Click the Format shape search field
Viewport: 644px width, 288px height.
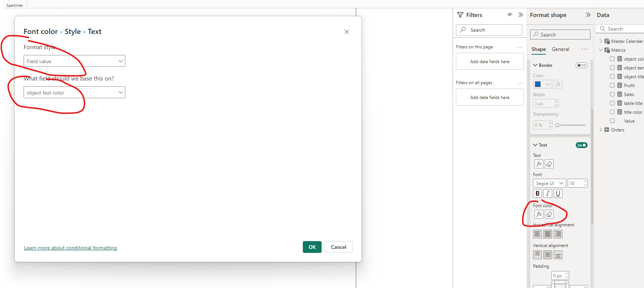pos(560,34)
